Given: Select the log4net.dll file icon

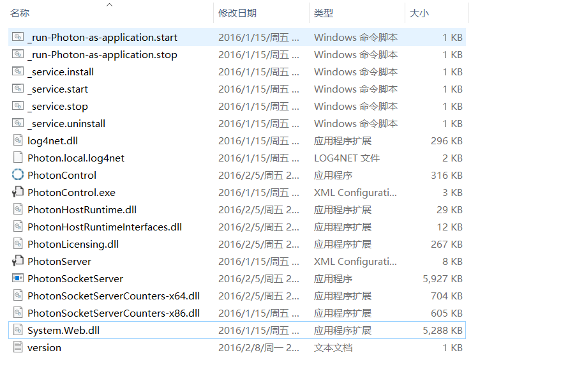Looking at the screenshot, I should click(x=17, y=140).
